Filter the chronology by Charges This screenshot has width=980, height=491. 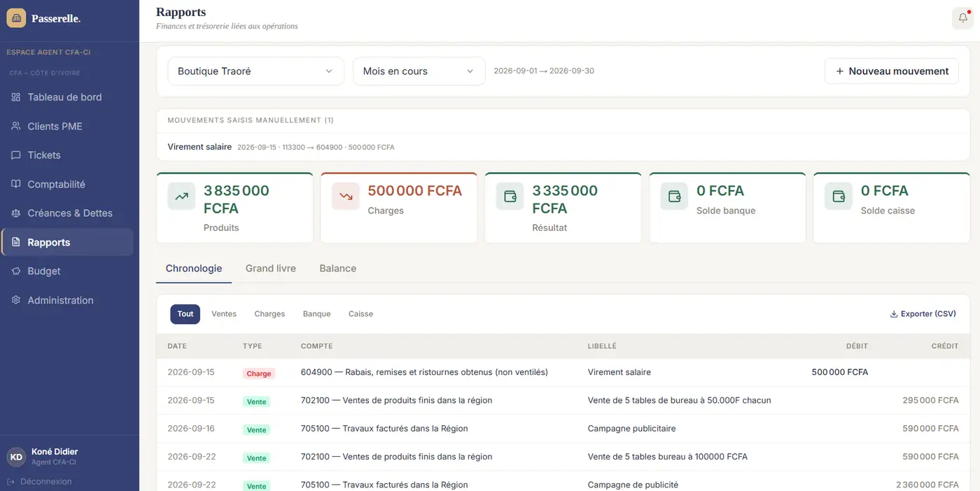269,314
